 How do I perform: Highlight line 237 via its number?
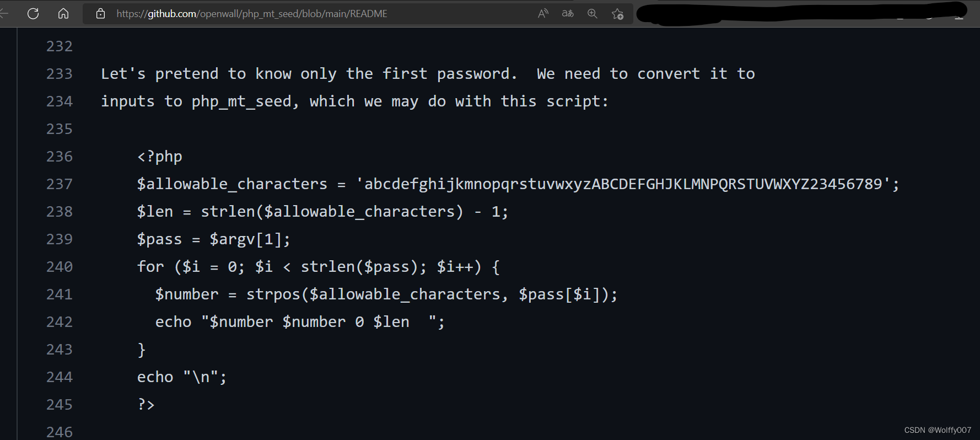[60, 184]
